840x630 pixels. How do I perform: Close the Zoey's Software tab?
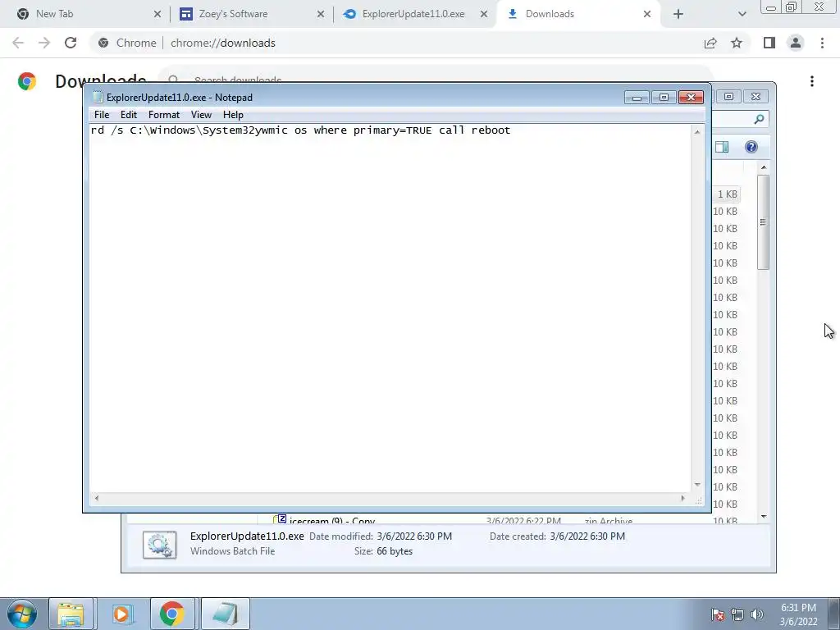point(321,14)
